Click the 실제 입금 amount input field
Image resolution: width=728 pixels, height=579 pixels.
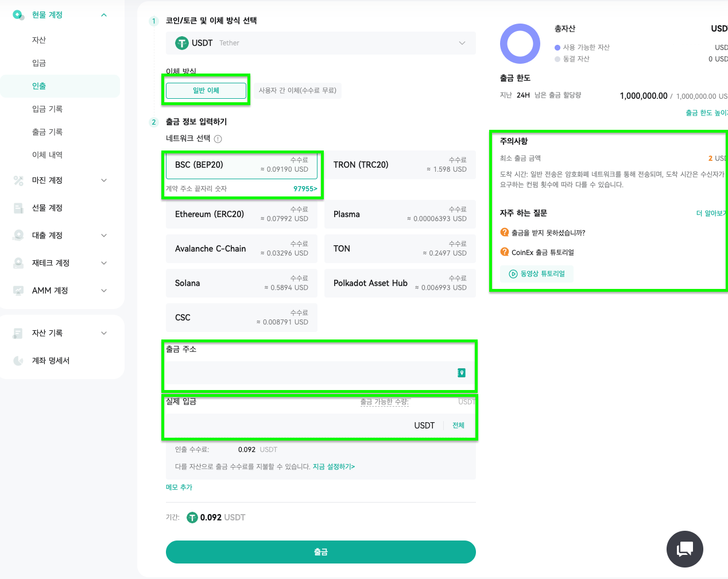pos(287,426)
